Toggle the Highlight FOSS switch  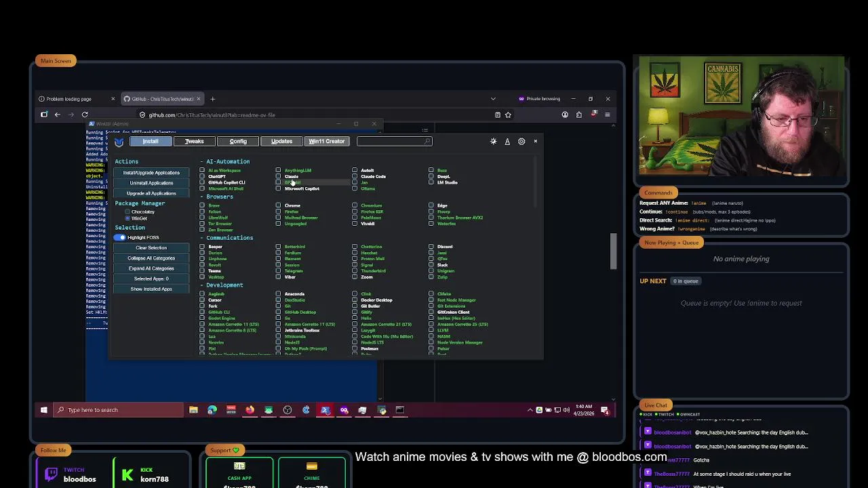click(120, 238)
